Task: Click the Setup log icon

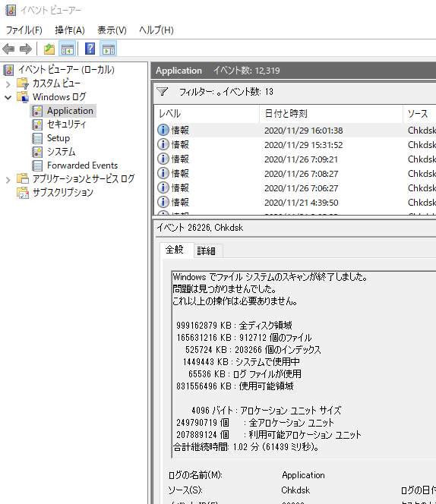Action: pyautogui.click(x=37, y=138)
